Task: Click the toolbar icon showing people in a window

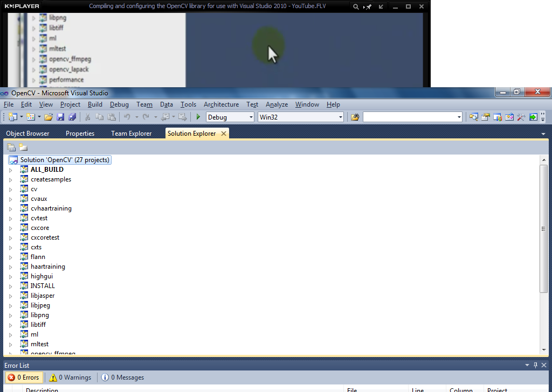Action: point(498,117)
